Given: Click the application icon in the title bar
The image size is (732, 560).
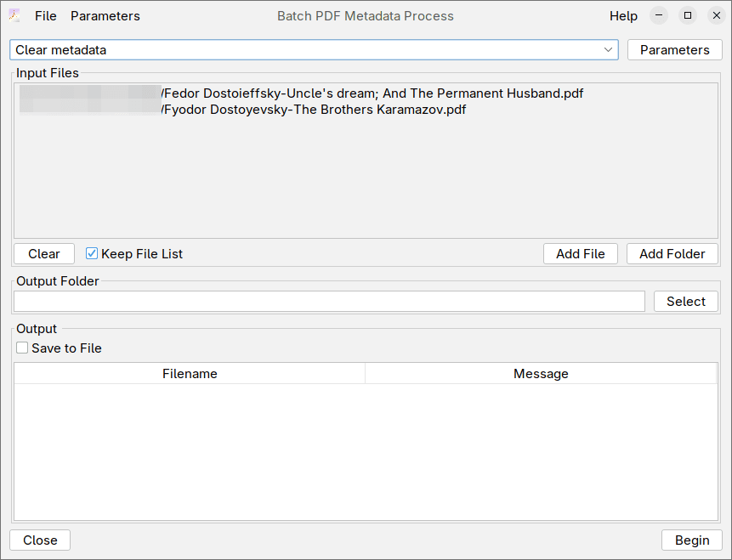Looking at the screenshot, I should (x=13, y=15).
